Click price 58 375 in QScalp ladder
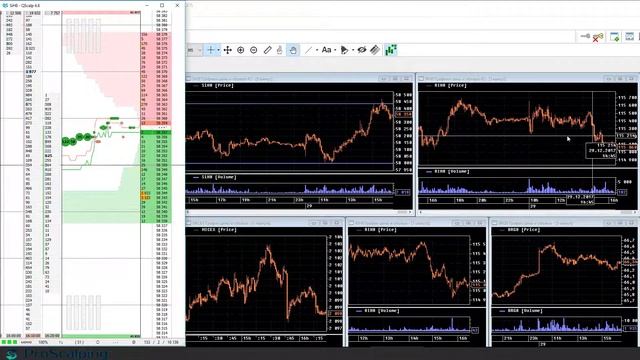The height and width of the screenshot is (360, 640). (x=162, y=48)
